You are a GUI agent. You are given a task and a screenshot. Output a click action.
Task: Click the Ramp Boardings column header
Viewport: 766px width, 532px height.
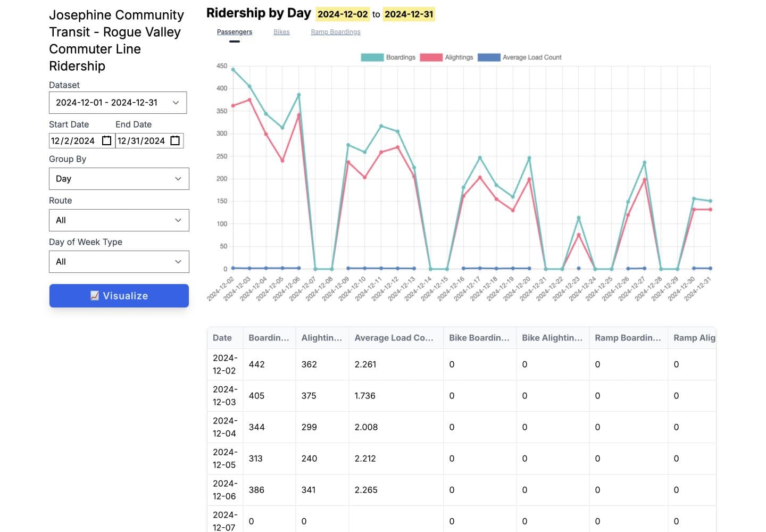pyautogui.click(x=628, y=338)
